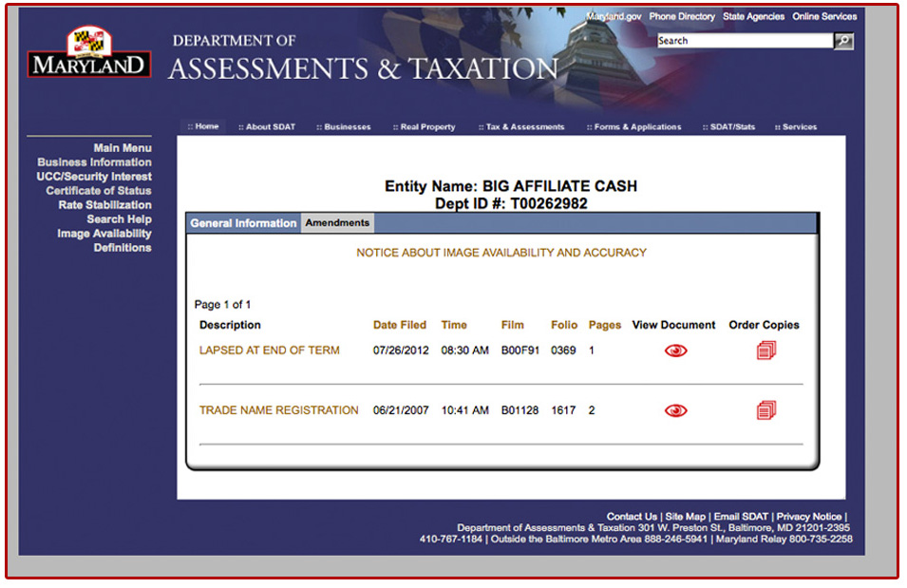View document for LAPSED AT END OF TERM
This screenshot has height=588, width=907.
(675, 351)
